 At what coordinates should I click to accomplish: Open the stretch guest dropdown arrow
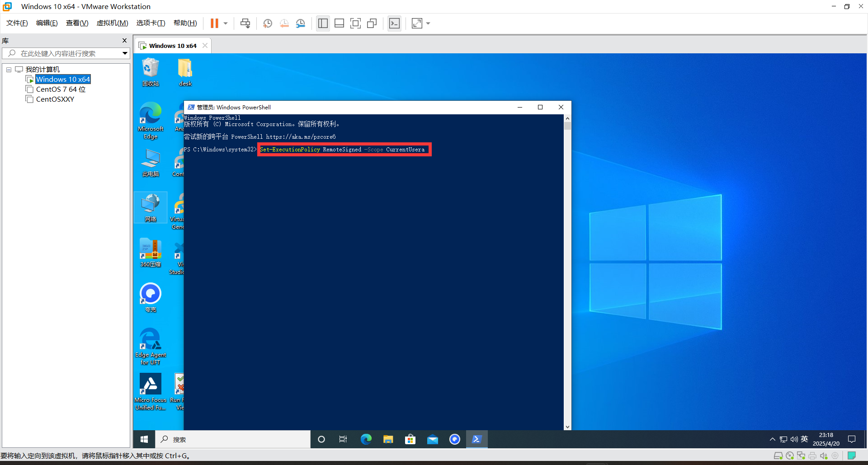(x=428, y=23)
